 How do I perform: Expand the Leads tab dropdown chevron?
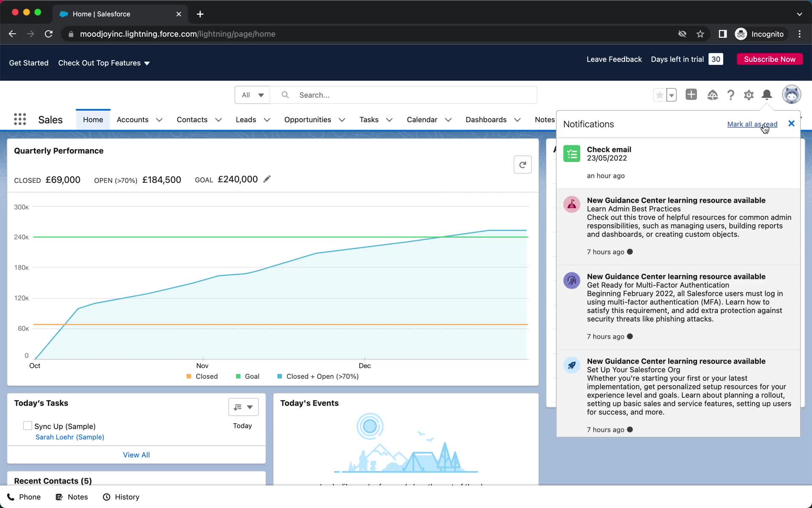[267, 120]
